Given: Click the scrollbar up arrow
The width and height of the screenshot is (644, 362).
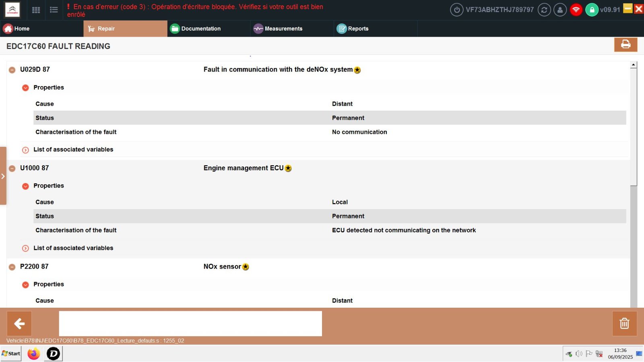Looking at the screenshot, I should tap(634, 65).
